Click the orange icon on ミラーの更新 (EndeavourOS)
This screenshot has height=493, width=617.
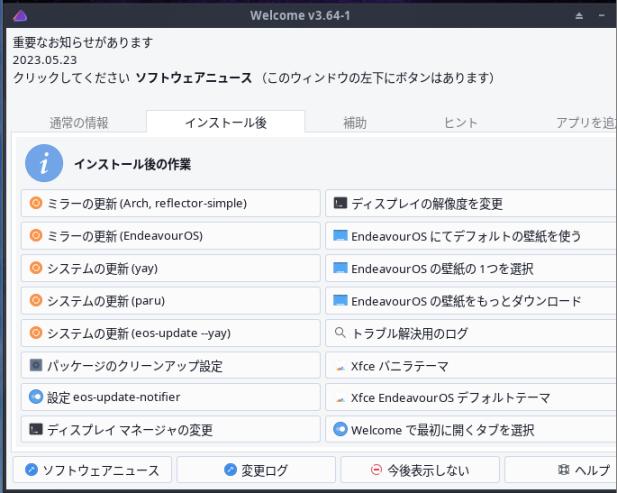click(36, 236)
